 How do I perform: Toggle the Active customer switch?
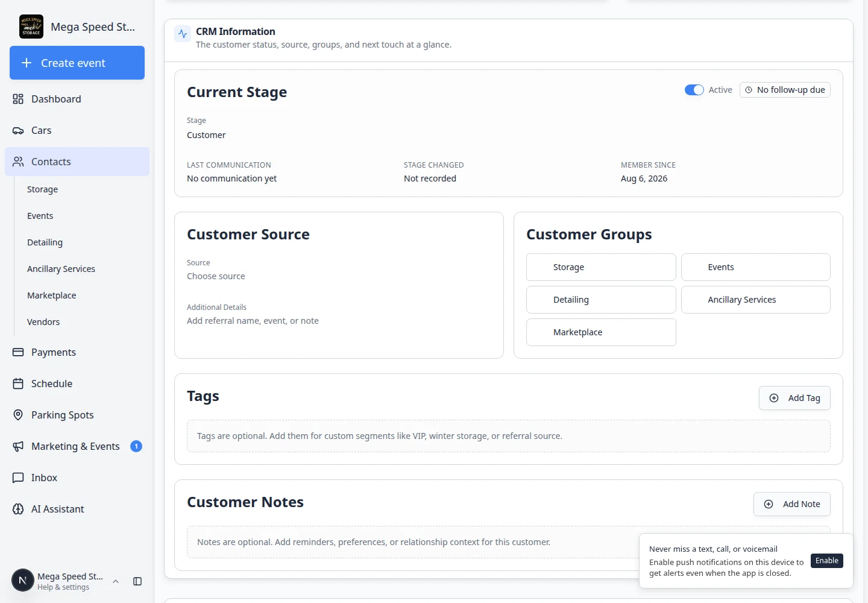coord(694,90)
